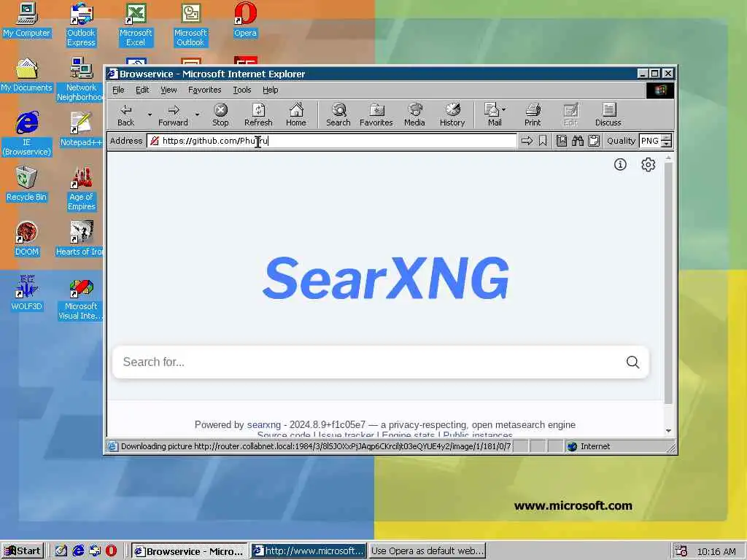Select the IE (Browservice) desktop icon

click(27, 134)
